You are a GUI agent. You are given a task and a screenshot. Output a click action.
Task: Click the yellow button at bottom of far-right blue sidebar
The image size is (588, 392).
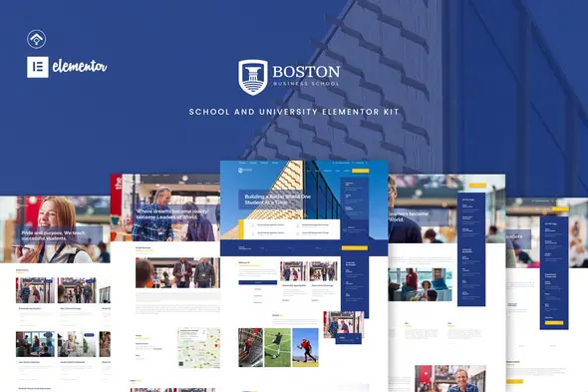[x=554, y=322]
